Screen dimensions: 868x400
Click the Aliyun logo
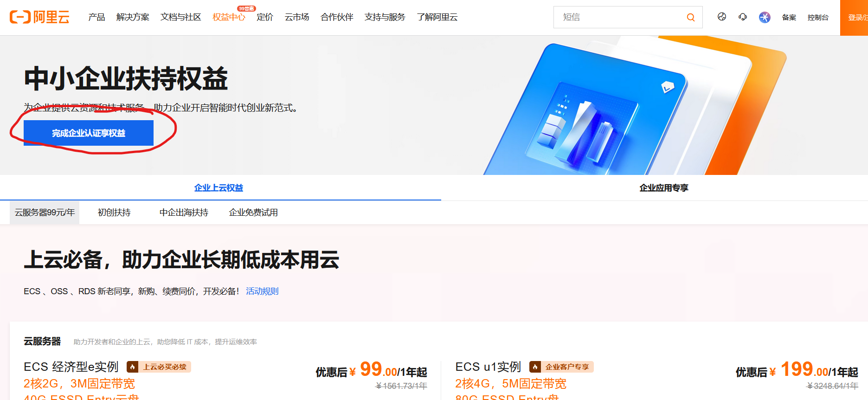click(x=39, y=17)
